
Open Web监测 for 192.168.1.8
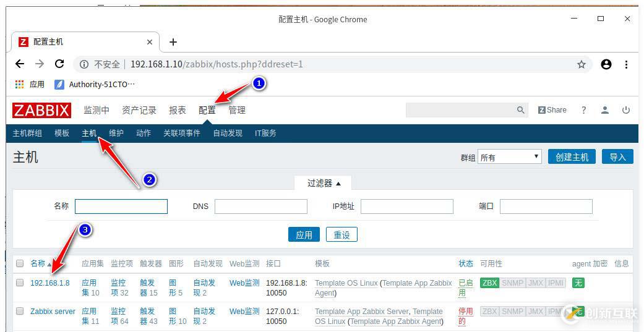tap(244, 283)
